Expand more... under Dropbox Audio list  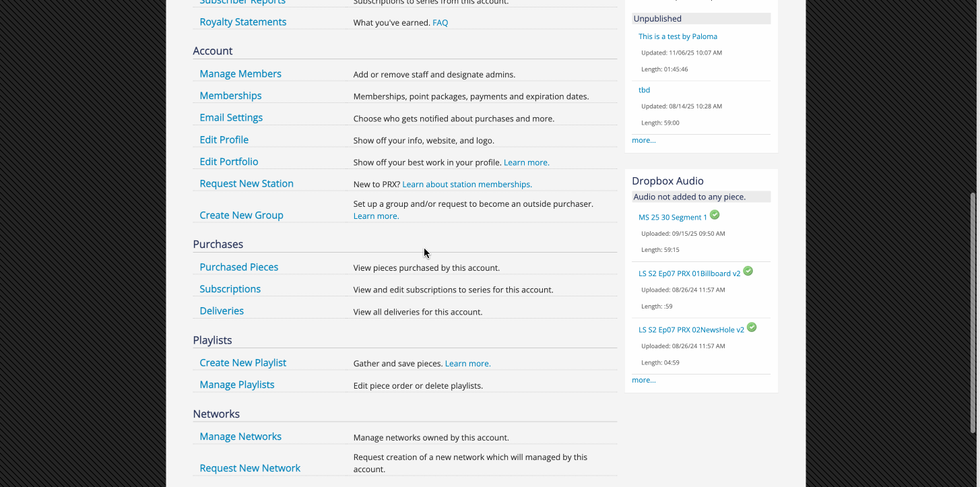click(x=643, y=380)
